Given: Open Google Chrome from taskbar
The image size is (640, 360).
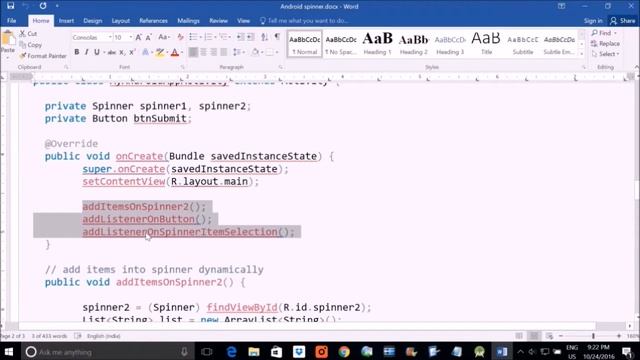Looking at the screenshot, I should point(344,351).
